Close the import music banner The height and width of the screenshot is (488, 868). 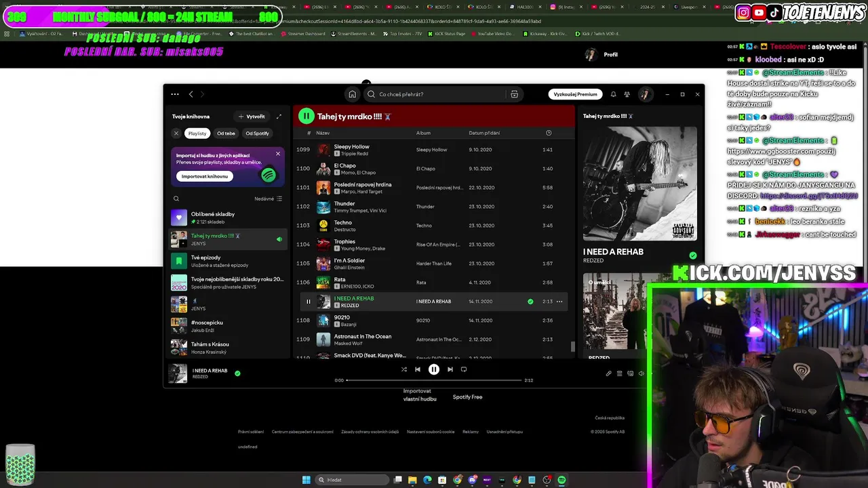click(277, 154)
